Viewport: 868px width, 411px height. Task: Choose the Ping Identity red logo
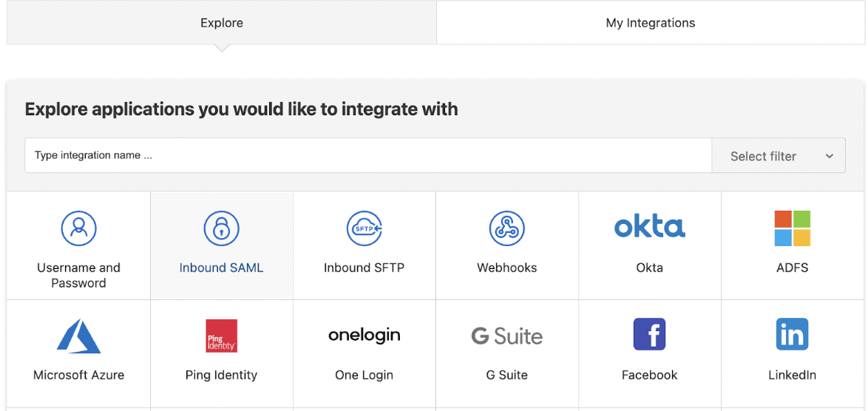pyautogui.click(x=221, y=336)
